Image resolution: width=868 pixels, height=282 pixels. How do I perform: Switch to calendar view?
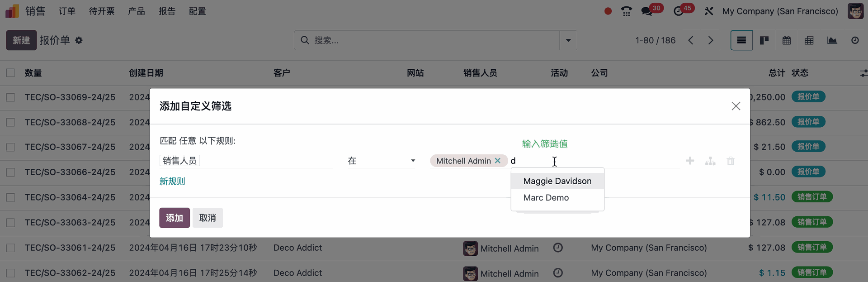point(787,40)
